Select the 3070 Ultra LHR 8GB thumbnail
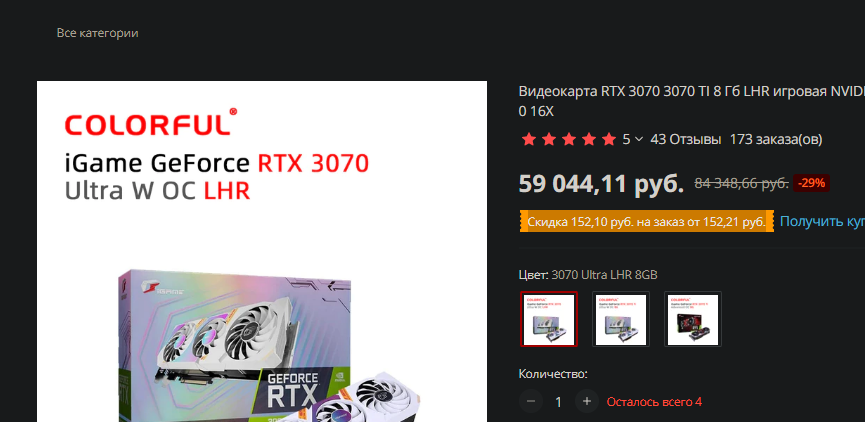Viewport: 865px width, 422px height. pyautogui.click(x=549, y=319)
